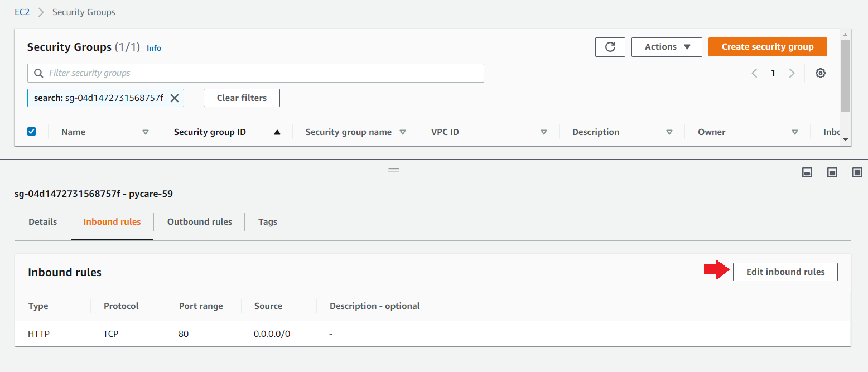Switch to the Outbound rules tab
The image size is (868, 372).
pyautogui.click(x=199, y=222)
